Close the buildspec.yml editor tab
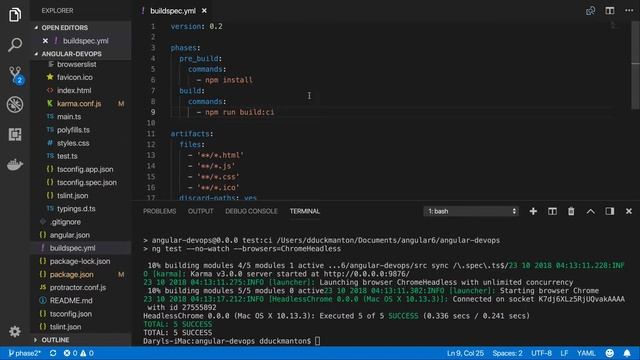 click(204, 11)
